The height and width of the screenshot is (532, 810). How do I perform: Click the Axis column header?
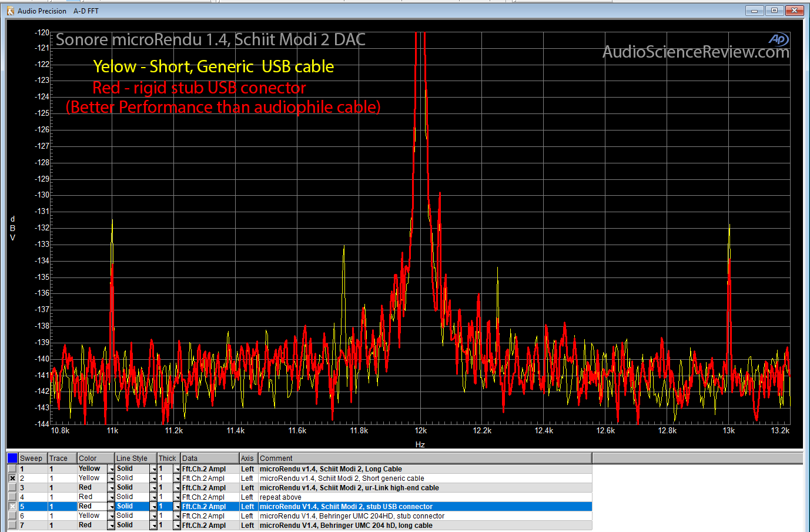click(x=249, y=459)
